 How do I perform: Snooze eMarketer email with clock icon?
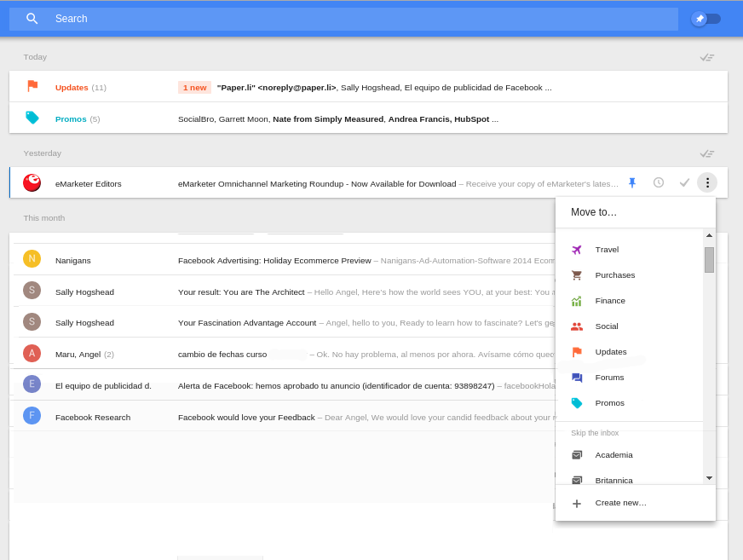tap(659, 182)
